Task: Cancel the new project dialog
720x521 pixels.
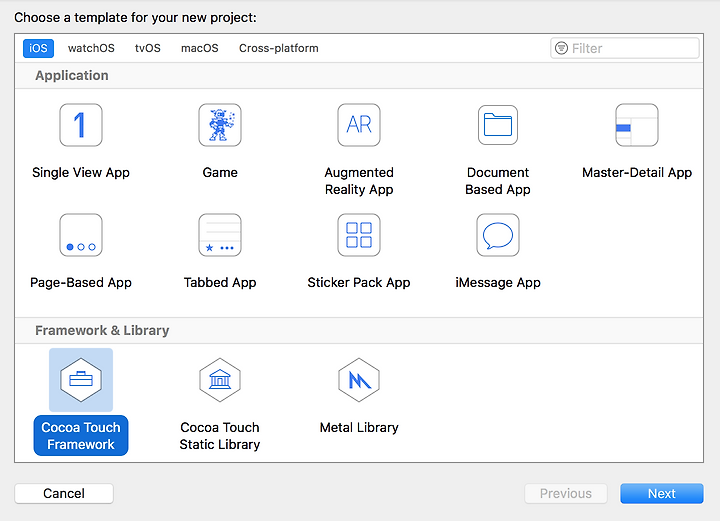Action: (64, 493)
